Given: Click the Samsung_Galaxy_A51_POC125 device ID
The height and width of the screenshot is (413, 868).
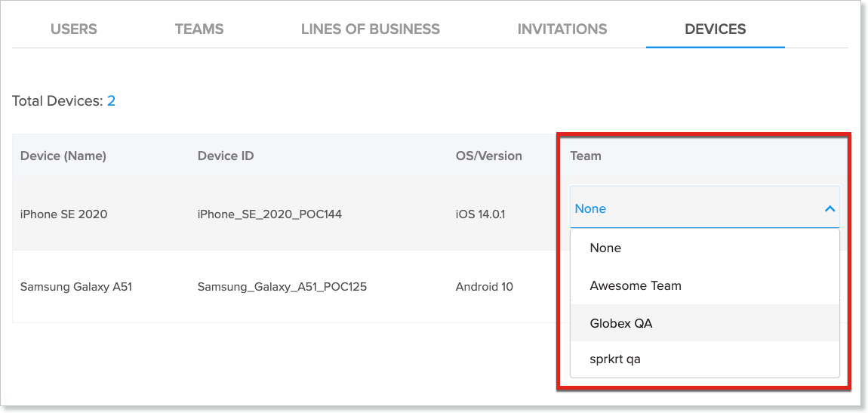Looking at the screenshot, I should coord(282,287).
